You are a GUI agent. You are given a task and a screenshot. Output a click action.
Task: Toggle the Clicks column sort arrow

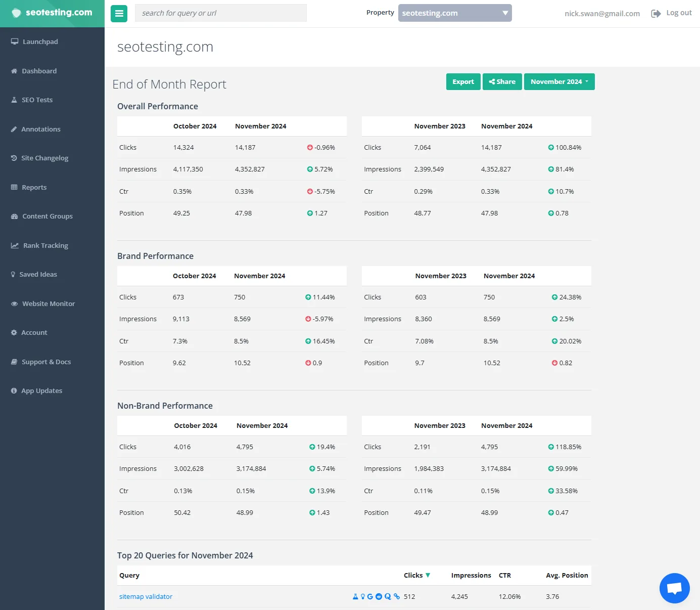428,575
